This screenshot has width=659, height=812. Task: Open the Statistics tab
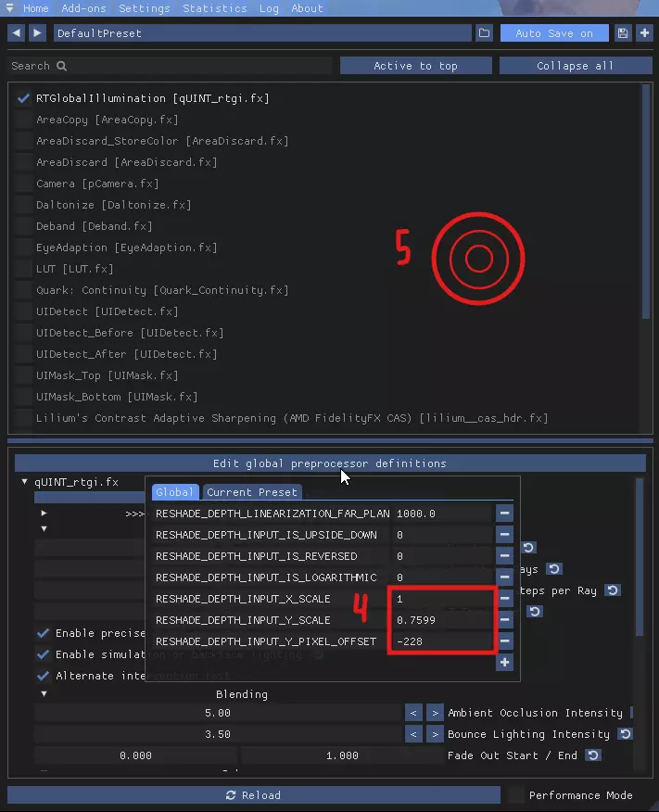coord(215,8)
